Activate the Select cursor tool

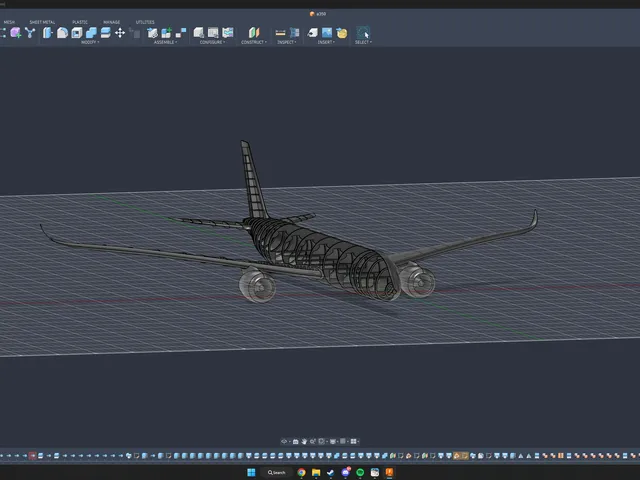point(363,33)
